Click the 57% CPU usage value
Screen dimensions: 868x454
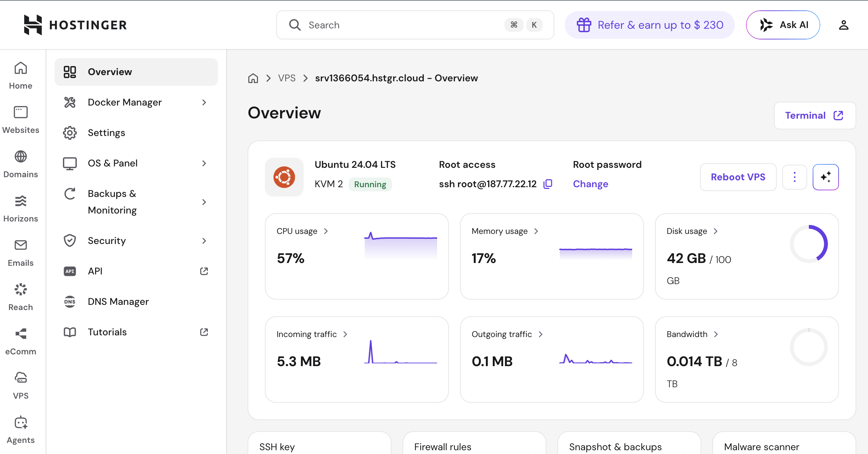click(290, 258)
